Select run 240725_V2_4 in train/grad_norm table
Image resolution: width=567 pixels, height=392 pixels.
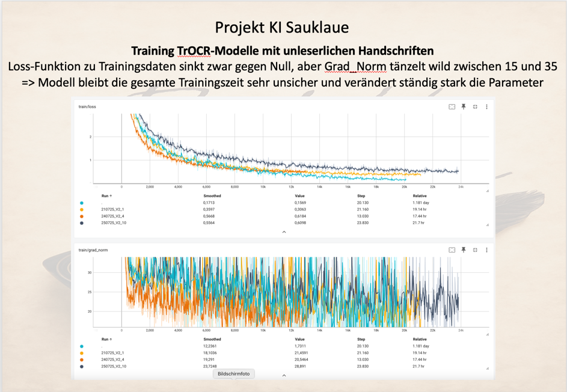113,360
